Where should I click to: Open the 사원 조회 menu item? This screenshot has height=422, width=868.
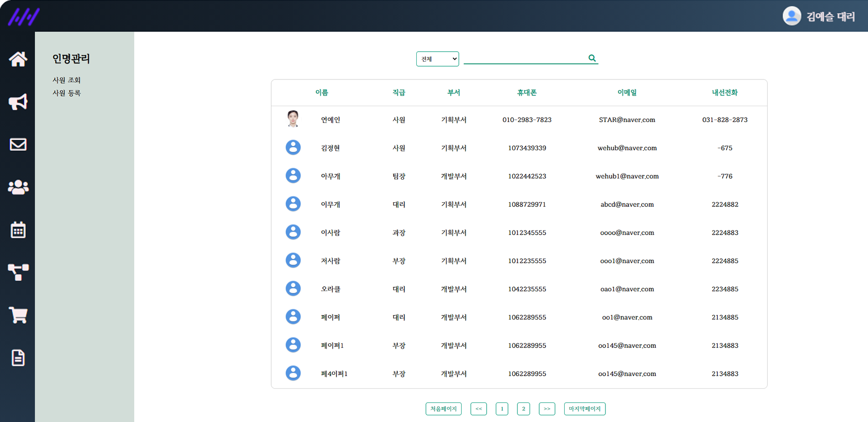pyautogui.click(x=67, y=80)
